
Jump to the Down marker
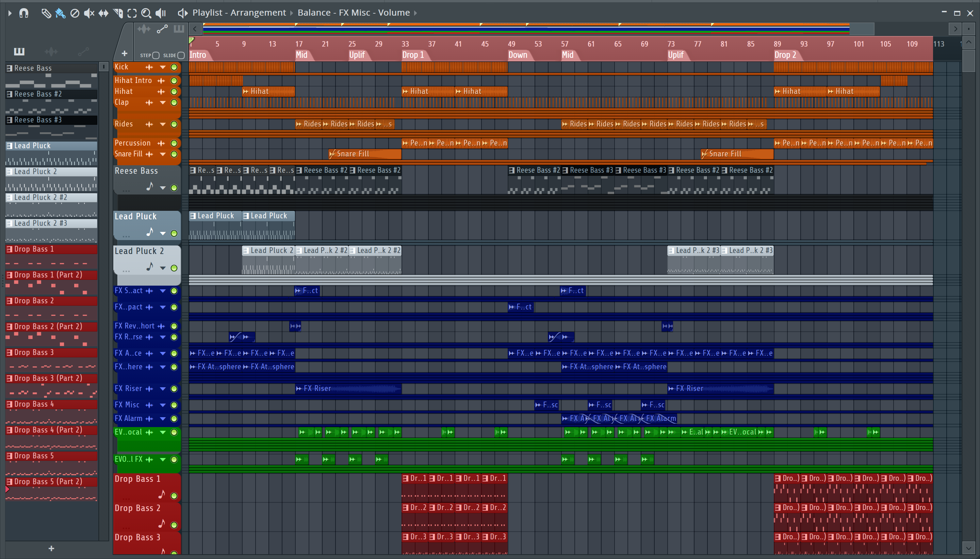518,55
